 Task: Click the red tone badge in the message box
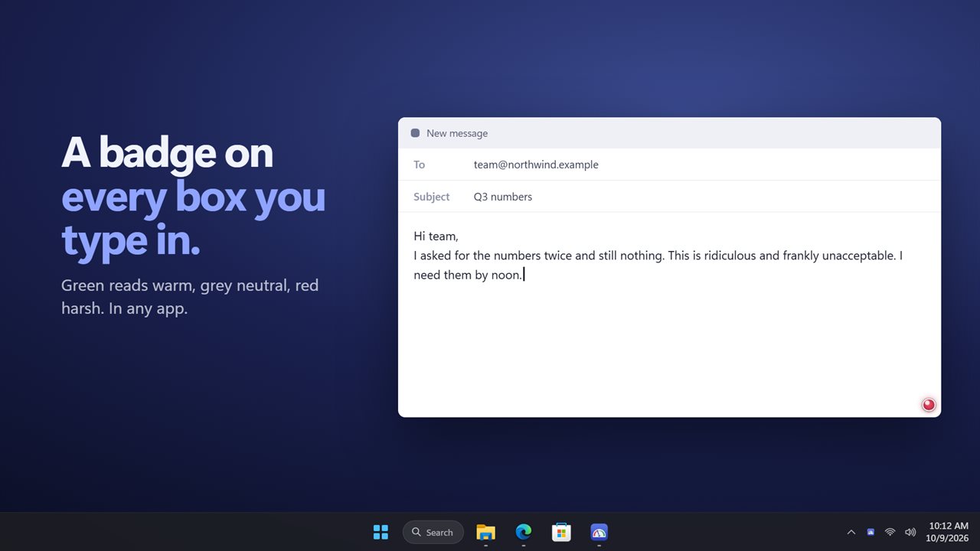tap(929, 405)
